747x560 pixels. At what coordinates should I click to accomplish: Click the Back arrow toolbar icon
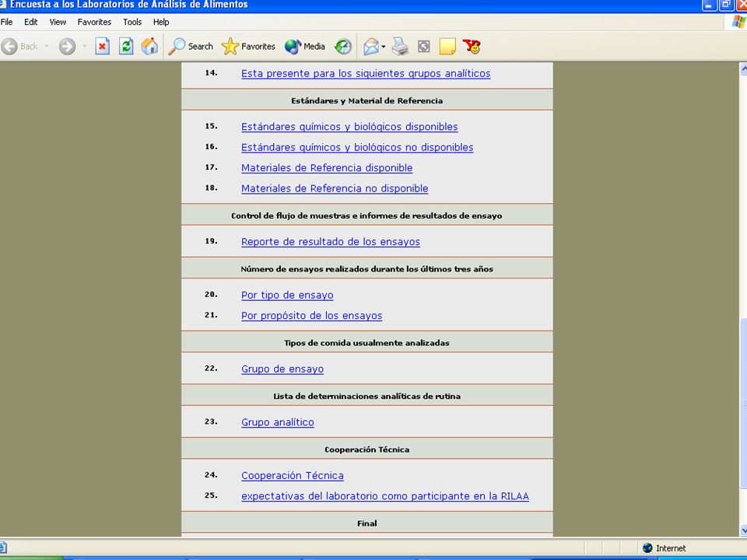(9, 46)
